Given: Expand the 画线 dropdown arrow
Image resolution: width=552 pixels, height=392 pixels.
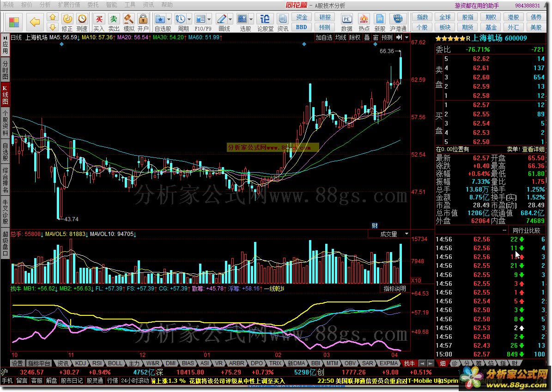Looking at the screenshot, I should (230, 19).
